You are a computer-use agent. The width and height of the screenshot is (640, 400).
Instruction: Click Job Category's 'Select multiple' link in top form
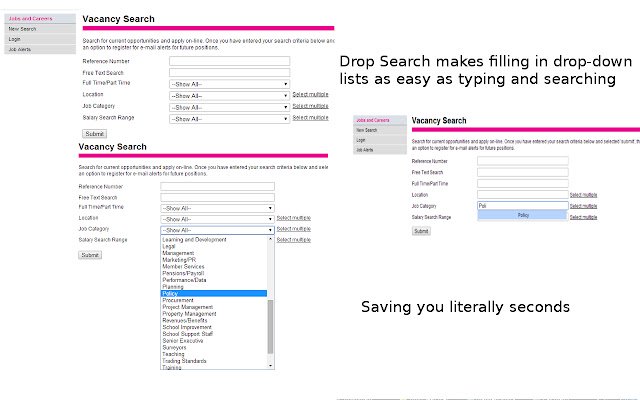(x=310, y=106)
